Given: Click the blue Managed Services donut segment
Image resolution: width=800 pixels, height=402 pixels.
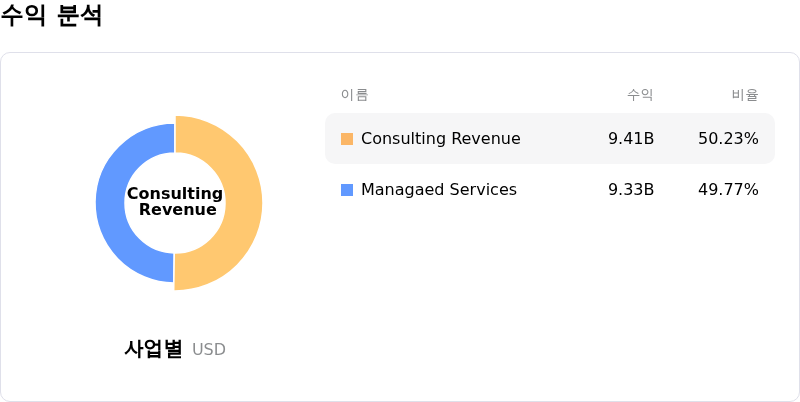Looking at the screenshot, I should (x=110, y=203).
